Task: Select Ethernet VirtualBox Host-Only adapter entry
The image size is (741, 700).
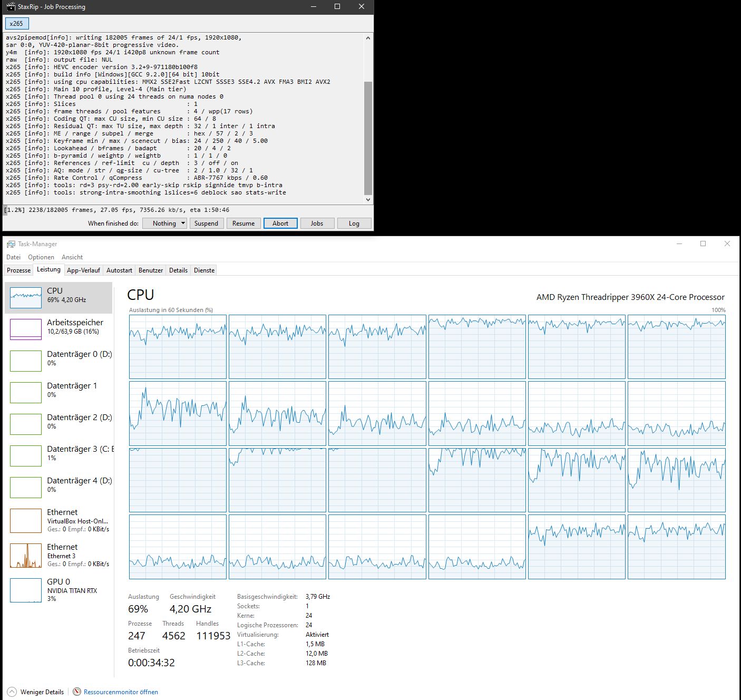Action: coord(58,520)
